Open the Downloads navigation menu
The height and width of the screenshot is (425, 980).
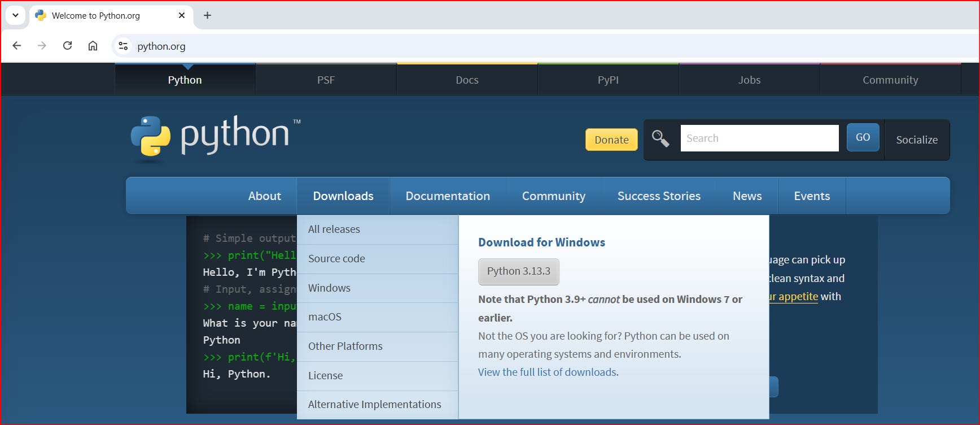click(343, 196)
